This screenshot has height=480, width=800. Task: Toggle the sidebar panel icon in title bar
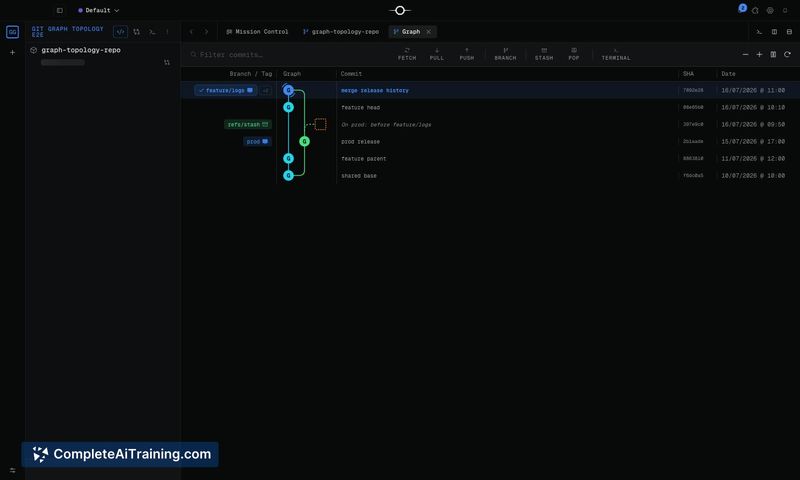(x=60, y=10)
